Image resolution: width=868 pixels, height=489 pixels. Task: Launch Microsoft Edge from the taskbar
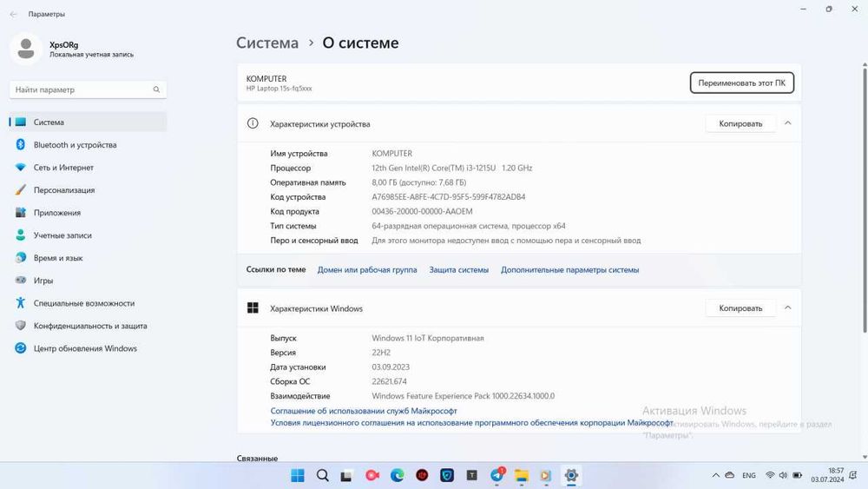coord(397,475)
